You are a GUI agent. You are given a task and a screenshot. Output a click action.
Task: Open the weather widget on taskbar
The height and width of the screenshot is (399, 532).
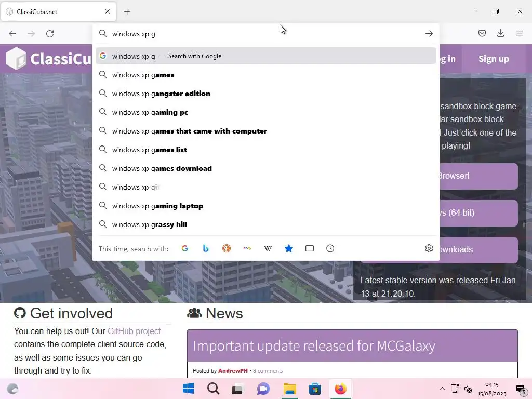coord(13,389)
